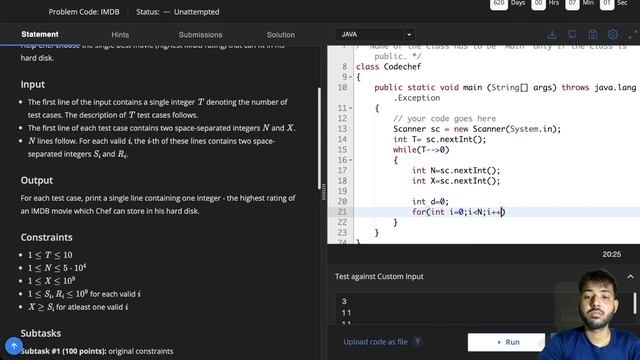
Task: Click the problem statement scrollbar
Action: (x=319, y=139)
